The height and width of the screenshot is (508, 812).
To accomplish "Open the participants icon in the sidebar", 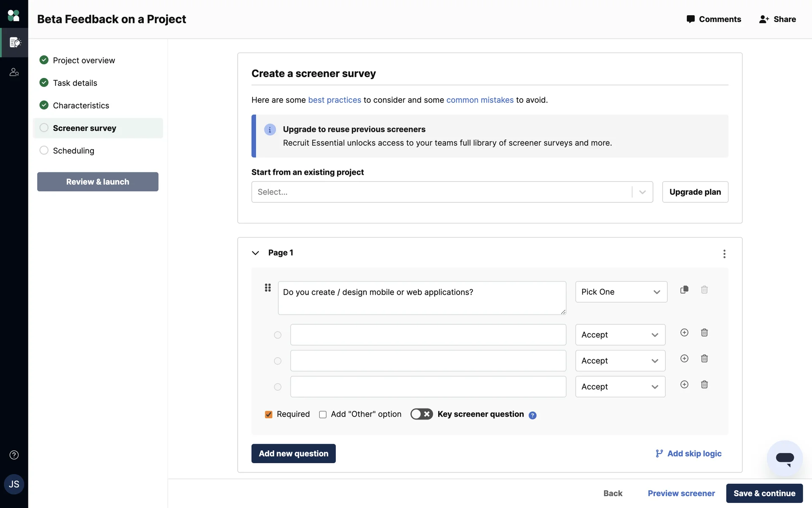I will point(14,72).
